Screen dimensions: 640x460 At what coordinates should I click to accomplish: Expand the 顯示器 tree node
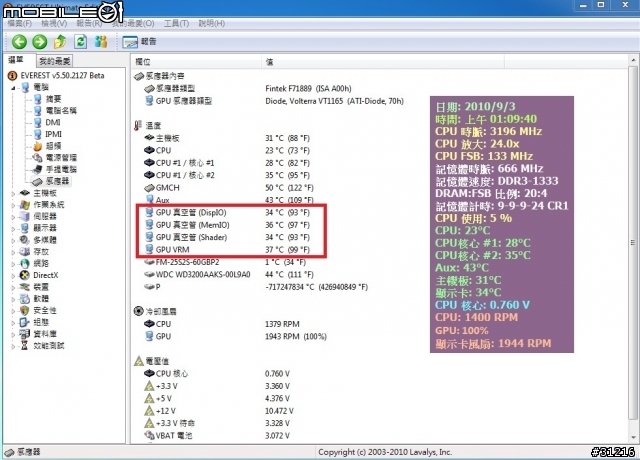pos(13,228)
